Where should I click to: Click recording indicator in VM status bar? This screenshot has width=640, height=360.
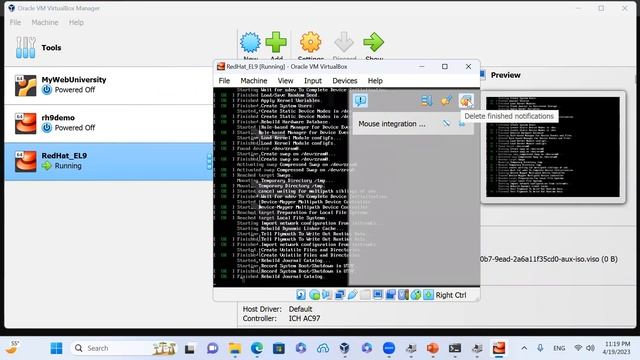[391, 295]
